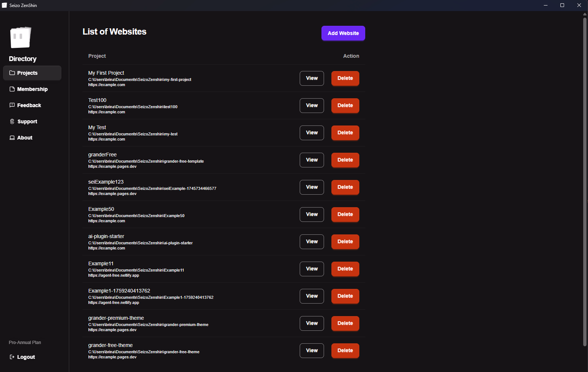Open the Support page
The image size is (588, 372).
pyautogui.click(x=32, y=121)
